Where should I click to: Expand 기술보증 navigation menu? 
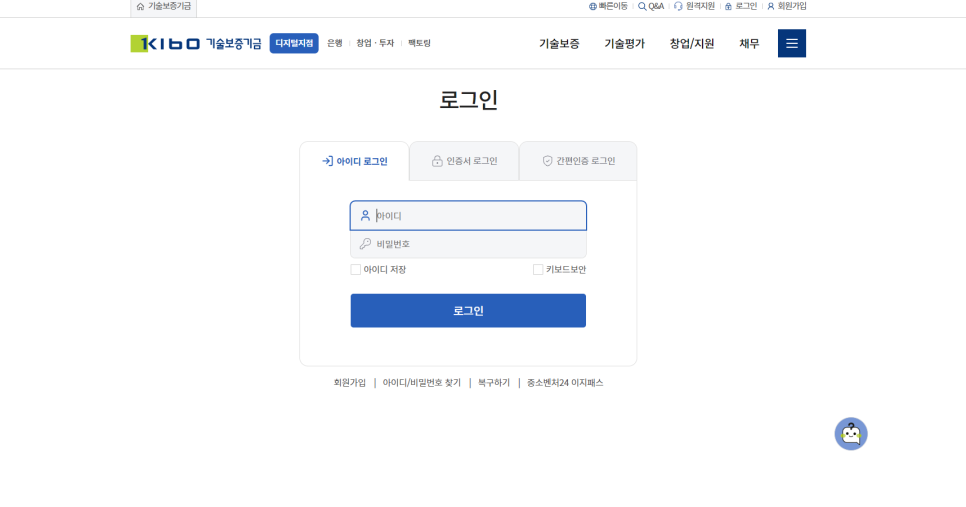(x=559, y=44)
